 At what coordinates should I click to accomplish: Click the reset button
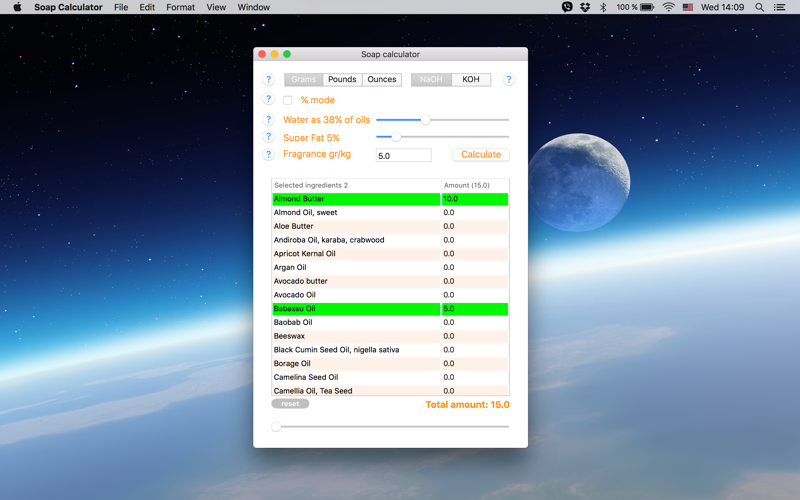click(x=290, y=404)
